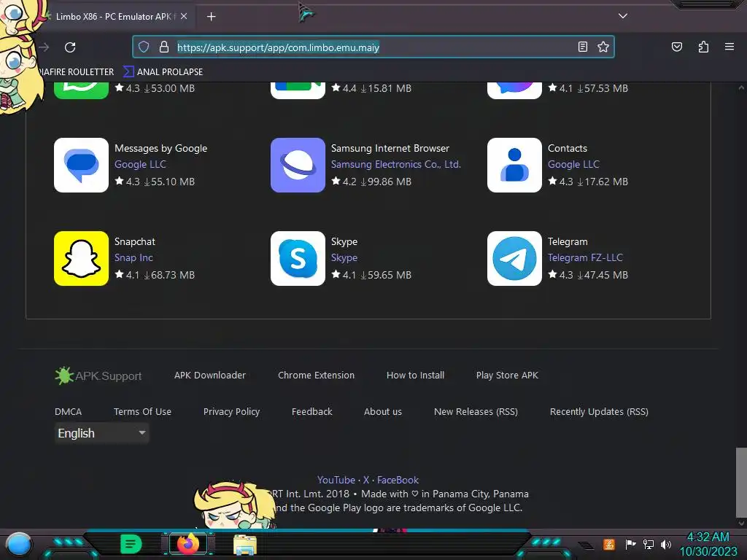747x560 pixels.
Task: Select the Limbo X86 PC Emulator tab
Action: click(x=113, y=17)
